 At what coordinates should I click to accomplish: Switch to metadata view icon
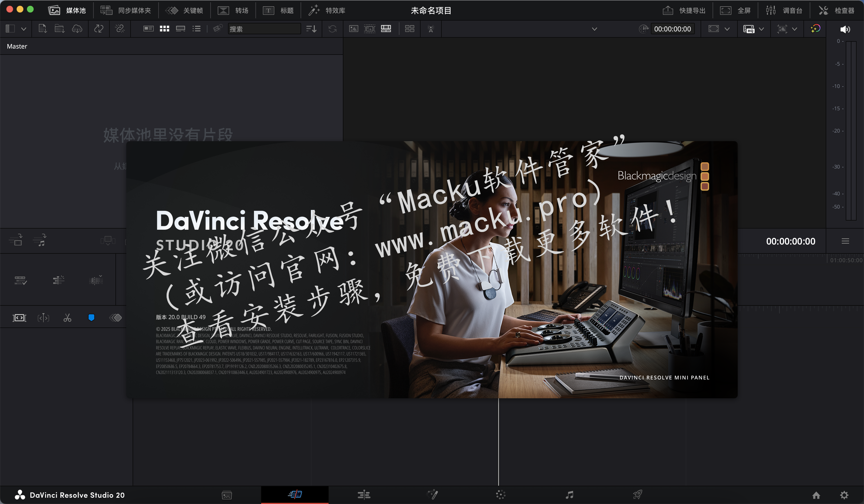[148, 29]
